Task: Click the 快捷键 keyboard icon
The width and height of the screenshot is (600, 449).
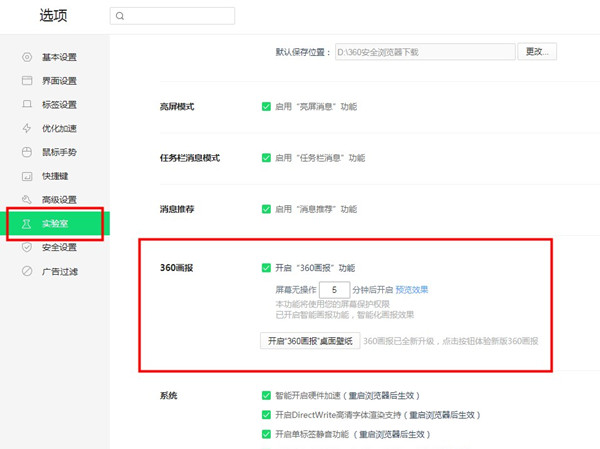Action: (x=27, y=176)
